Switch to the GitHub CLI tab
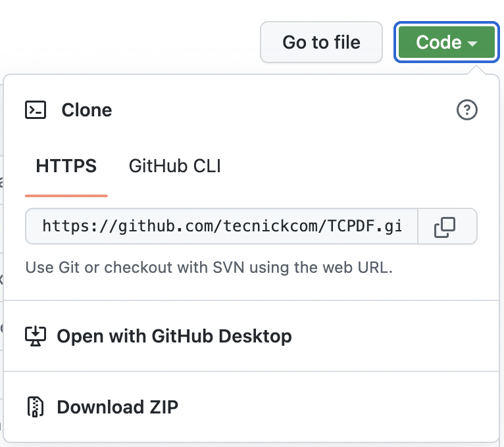The height and width of the screenshot is (447, 504). coord(174,166)
